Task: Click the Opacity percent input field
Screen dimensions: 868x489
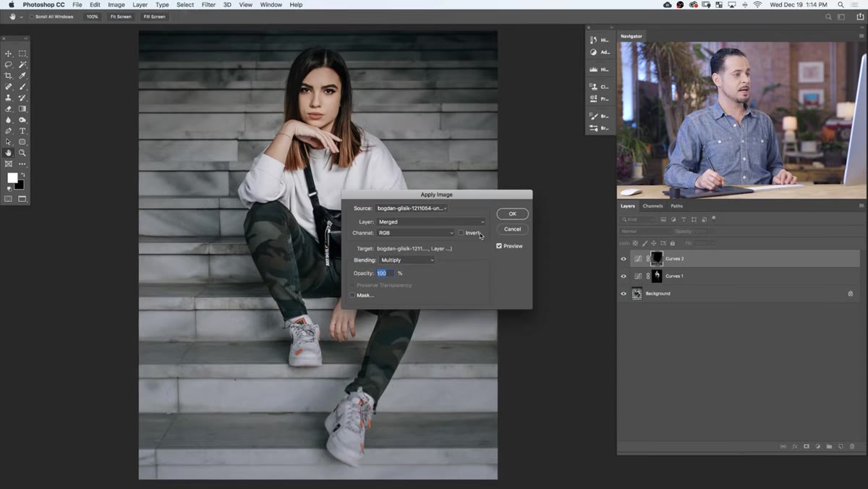Action: tap(385, 273)
